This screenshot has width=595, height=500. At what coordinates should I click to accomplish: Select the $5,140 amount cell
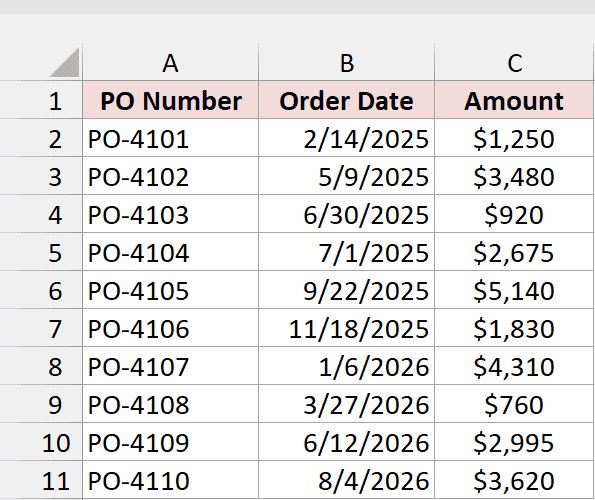pos(514,289)
